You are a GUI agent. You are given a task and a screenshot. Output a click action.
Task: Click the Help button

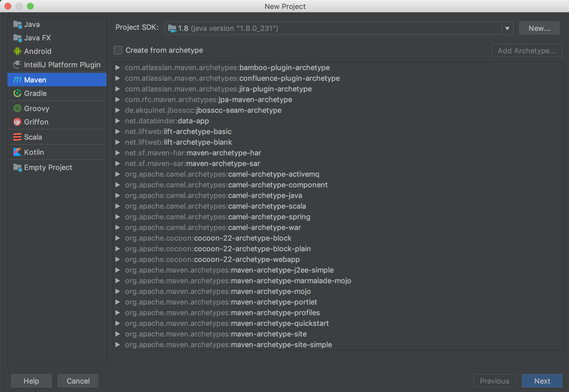click(31, 381)
